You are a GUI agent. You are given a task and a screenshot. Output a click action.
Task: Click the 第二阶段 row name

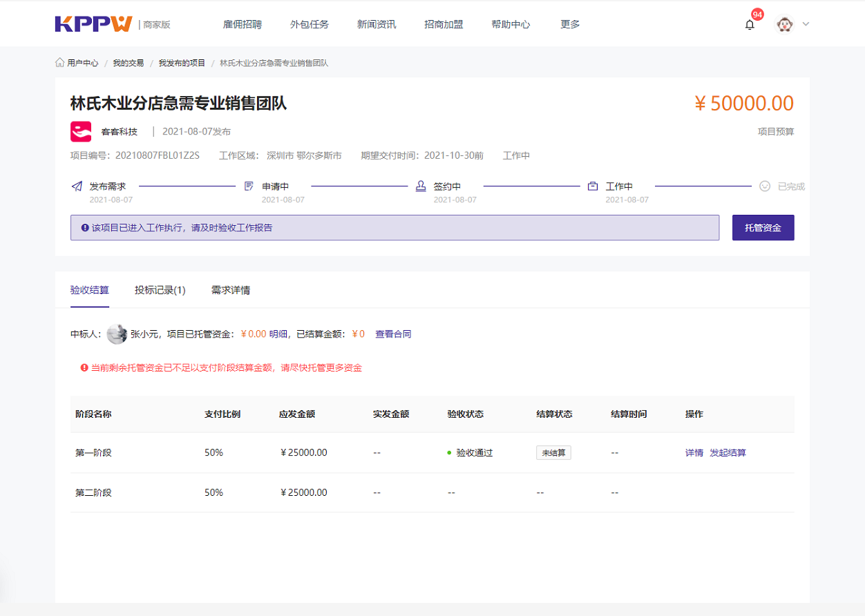coord(93,493)
